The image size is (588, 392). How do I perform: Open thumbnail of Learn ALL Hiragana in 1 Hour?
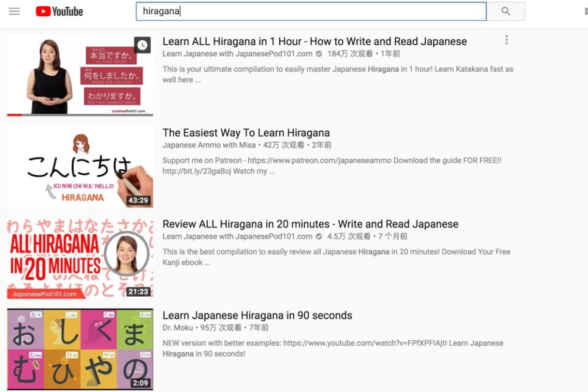point(80,75)
